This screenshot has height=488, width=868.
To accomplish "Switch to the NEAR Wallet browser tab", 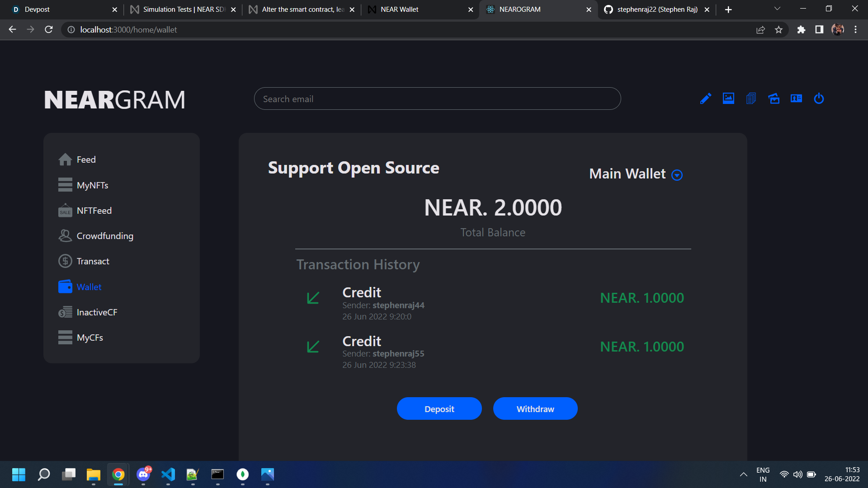I will tap(400, 9).
